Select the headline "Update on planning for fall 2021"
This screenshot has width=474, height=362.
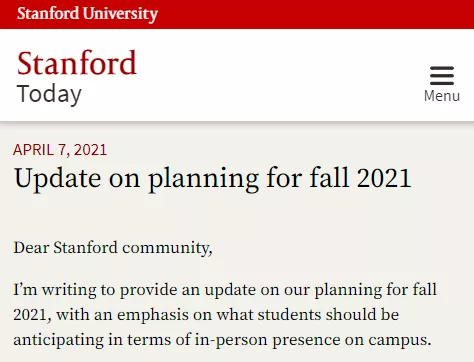212,179
